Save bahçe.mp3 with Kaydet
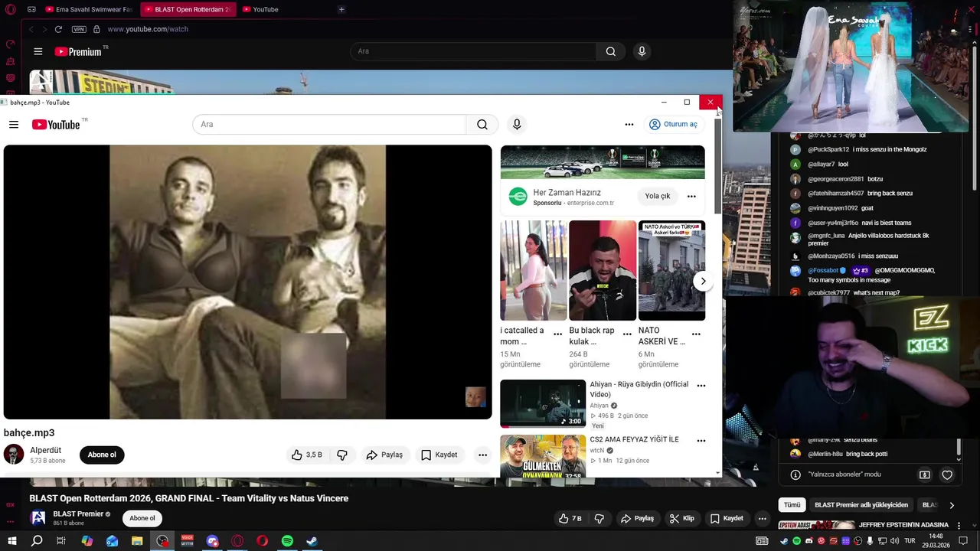The width and height of the screenshot is (980, 551). click(x=439, y=455)
